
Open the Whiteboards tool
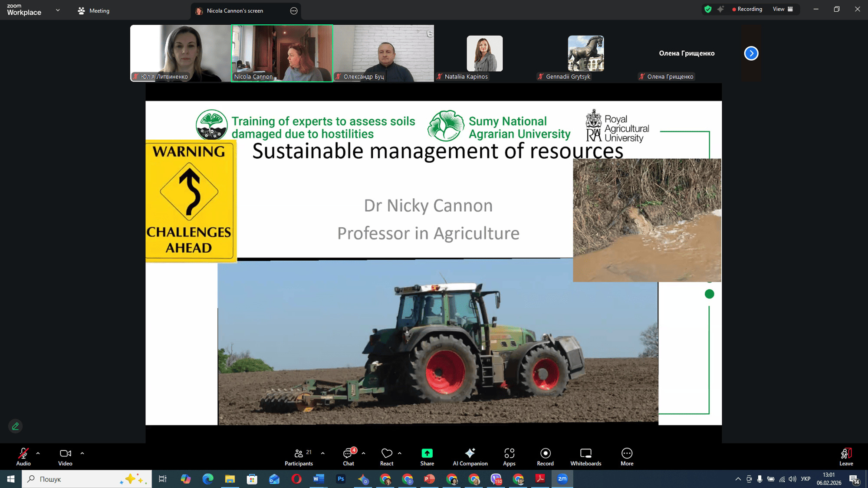click(585, 456)
